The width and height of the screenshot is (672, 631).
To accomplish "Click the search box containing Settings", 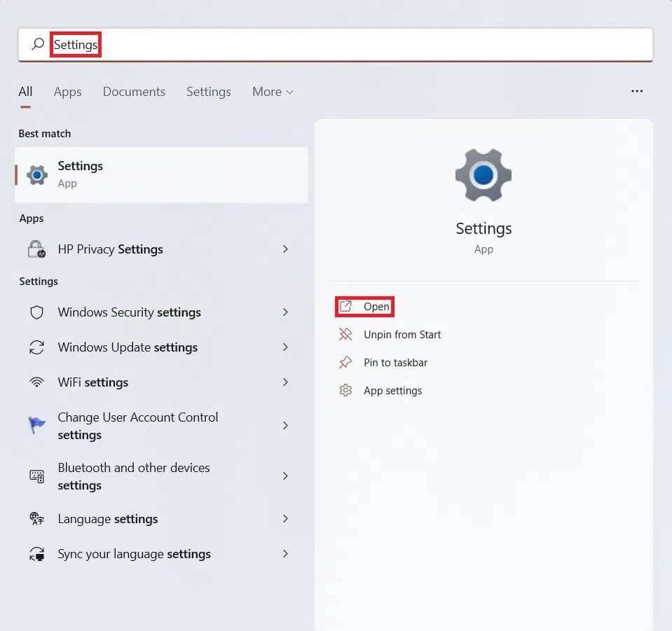I will 336,45.
